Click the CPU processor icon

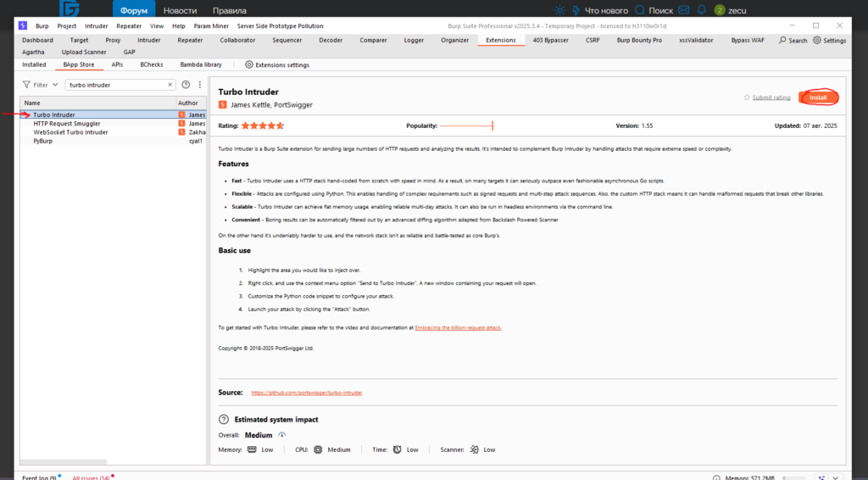(x=318, y=449)
